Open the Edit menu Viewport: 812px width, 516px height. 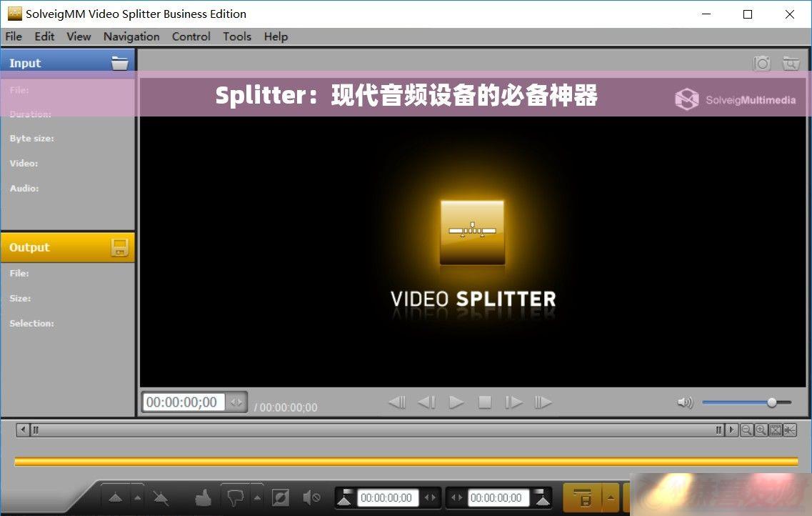pos(44,36)
